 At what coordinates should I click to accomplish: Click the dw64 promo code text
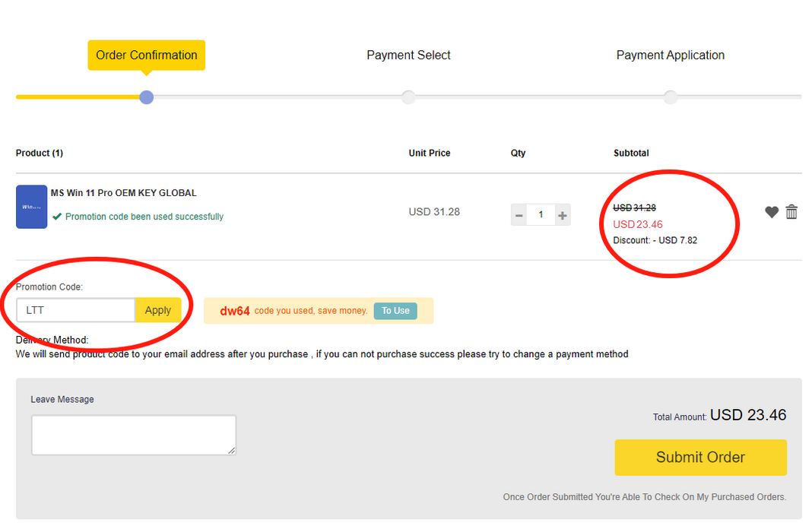(235, 311)
